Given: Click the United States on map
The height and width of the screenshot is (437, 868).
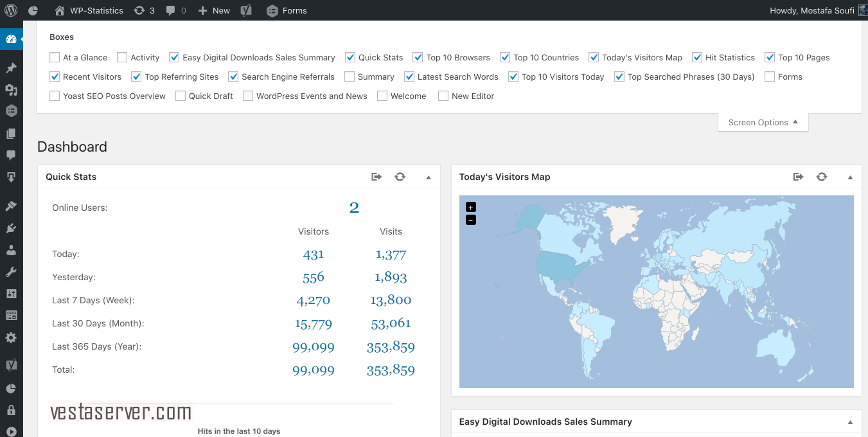Looking at the screenshot, I should (558, 265).
